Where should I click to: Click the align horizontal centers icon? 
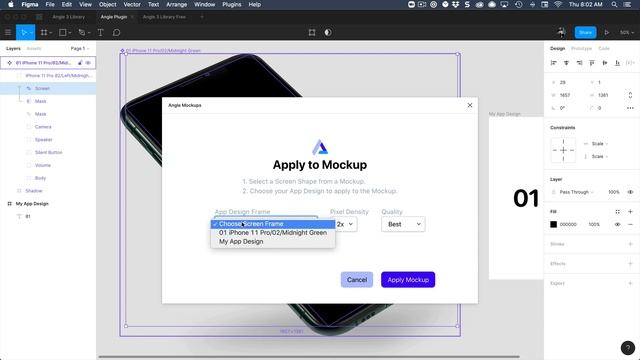pos(566,62)
